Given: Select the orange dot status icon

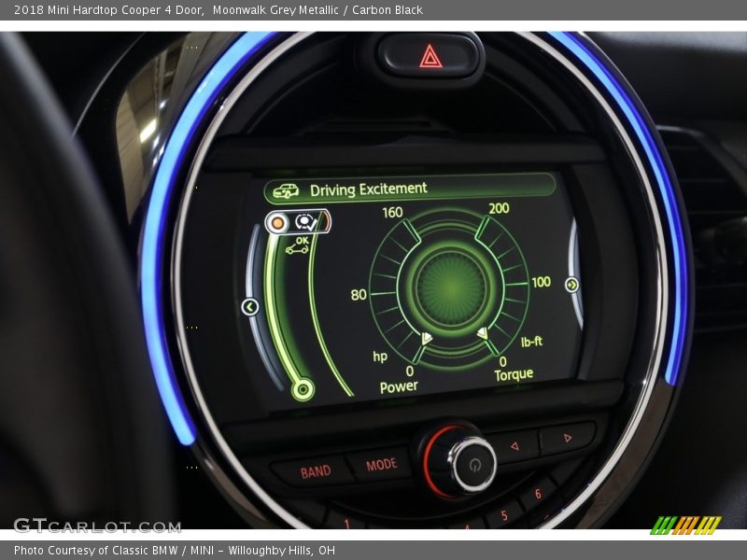Looking at the screenshot, I should pyautogui.click(x=277, y=223).
